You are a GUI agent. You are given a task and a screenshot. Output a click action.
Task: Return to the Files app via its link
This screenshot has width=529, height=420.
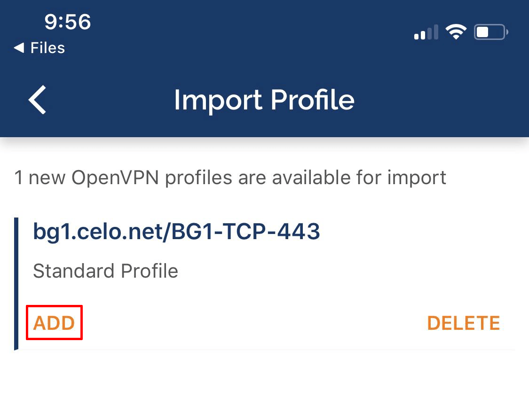pyautogui.click(x=39, y=48)
